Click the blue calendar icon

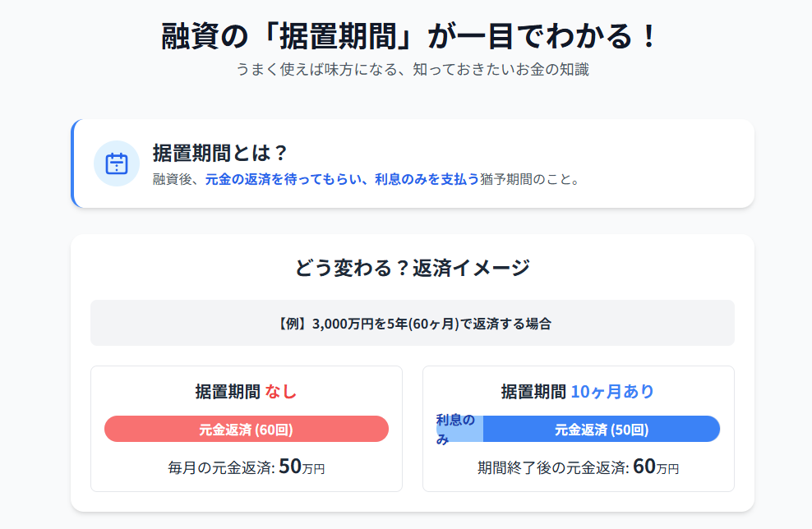coord(117,163)
